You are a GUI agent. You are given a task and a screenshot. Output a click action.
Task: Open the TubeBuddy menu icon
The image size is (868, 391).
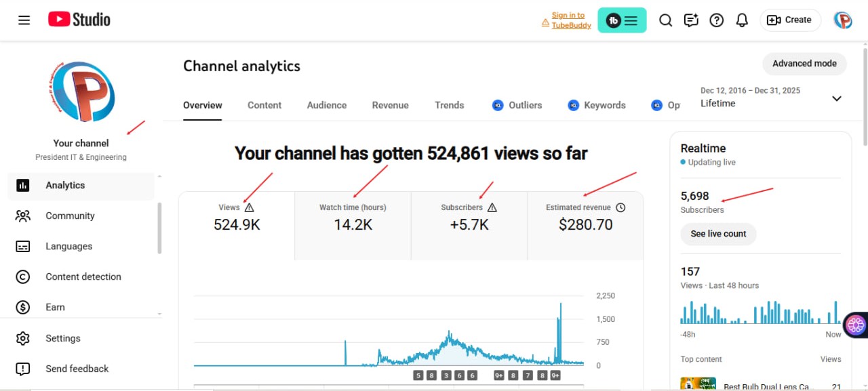click(622, 20)
